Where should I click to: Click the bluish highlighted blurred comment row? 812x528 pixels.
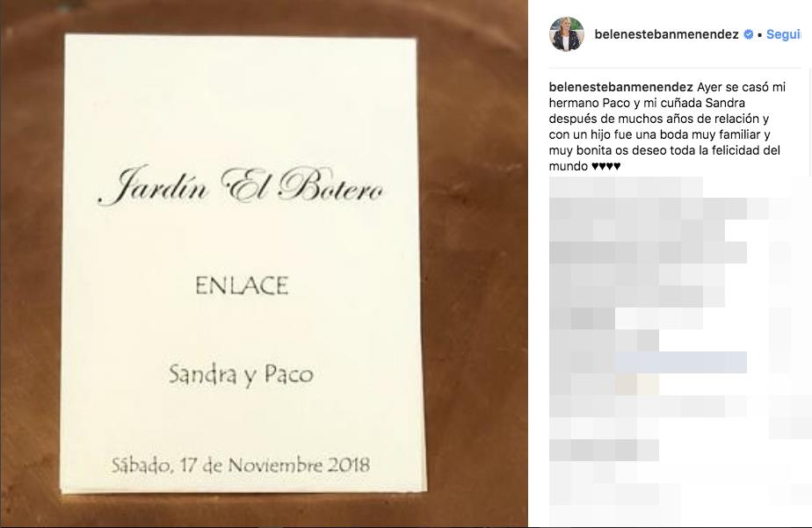tap(681, 362)
